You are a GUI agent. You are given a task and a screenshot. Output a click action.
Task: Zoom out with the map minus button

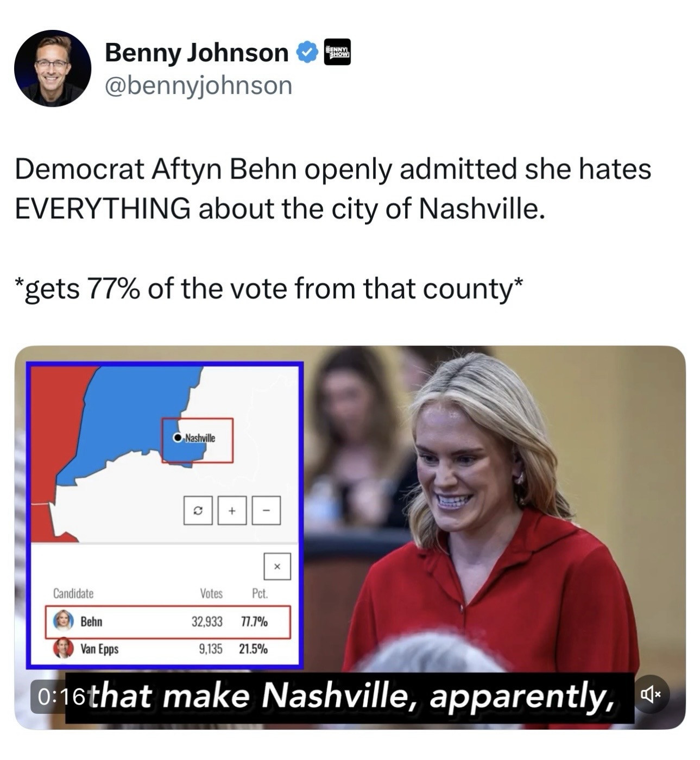point(266,510)
